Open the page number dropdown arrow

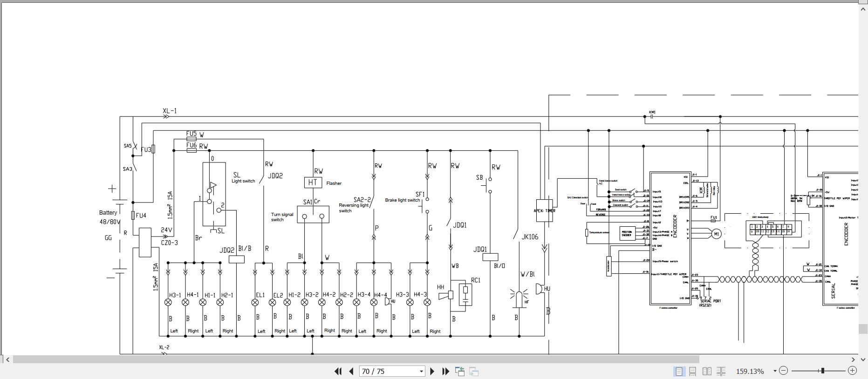[x=421, y=371]
